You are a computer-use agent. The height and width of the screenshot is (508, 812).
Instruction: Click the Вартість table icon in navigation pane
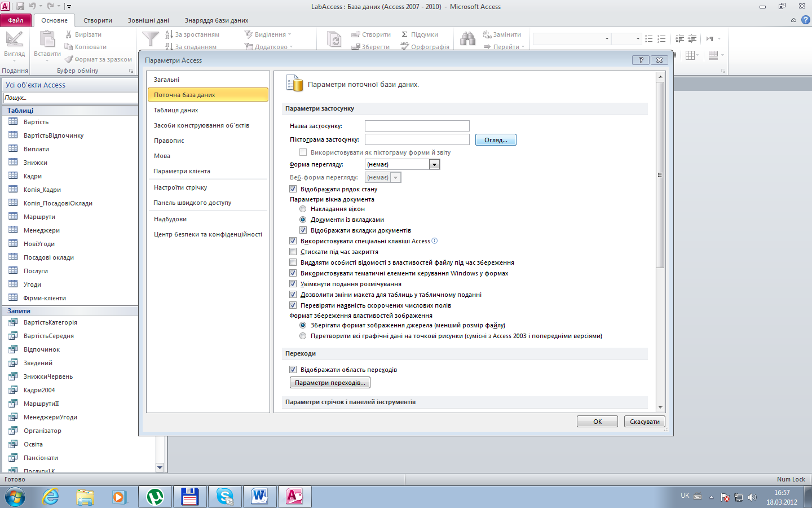(x=13, y=121)
